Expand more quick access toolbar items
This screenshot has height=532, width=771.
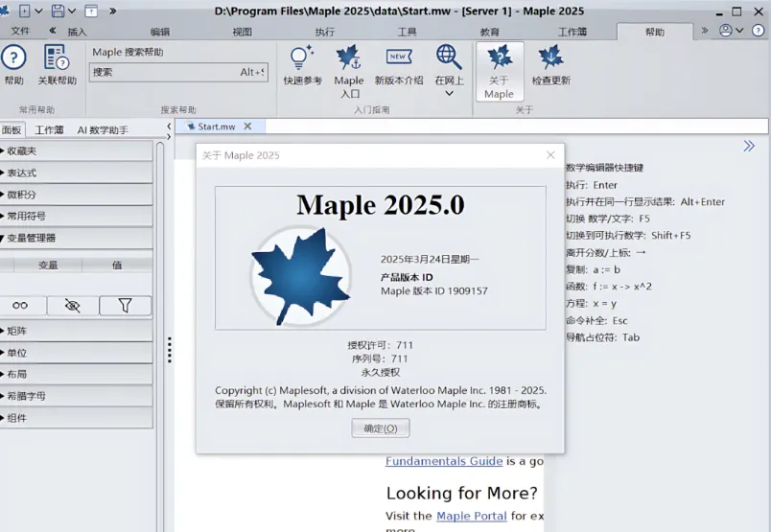pos(112,11)
